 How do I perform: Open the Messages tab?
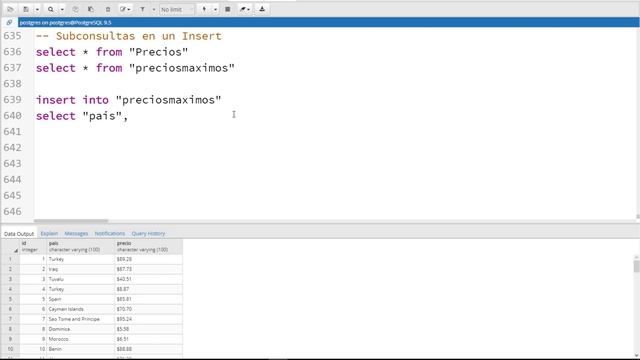76,233
